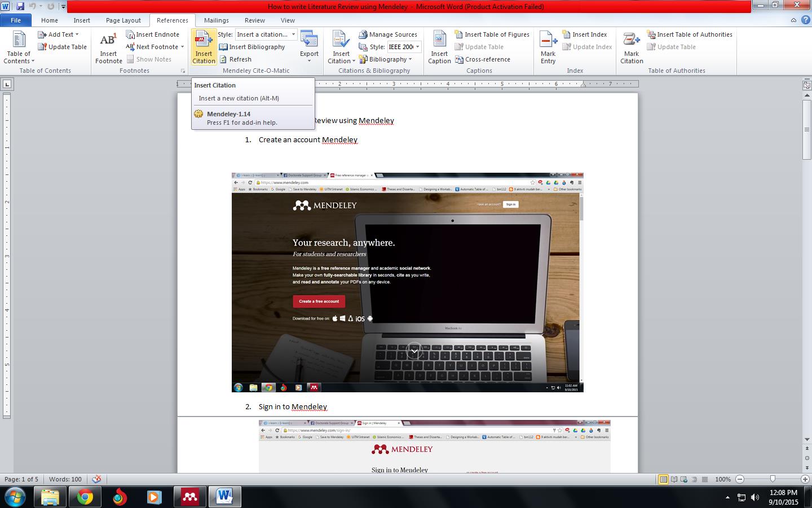Screen dimensions: 812x508
Task: Click the Mendeley homepage screenshot in document
Action: coord(407,282)
